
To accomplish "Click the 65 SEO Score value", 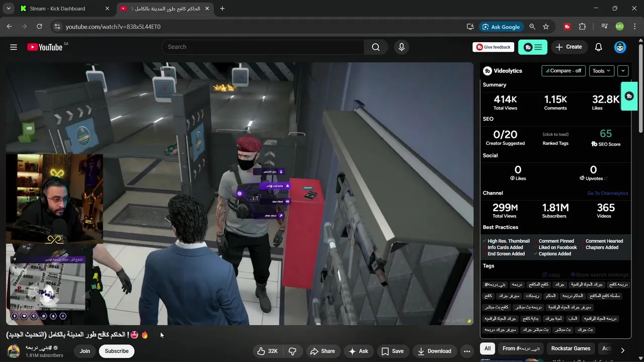I will point(606,134).
